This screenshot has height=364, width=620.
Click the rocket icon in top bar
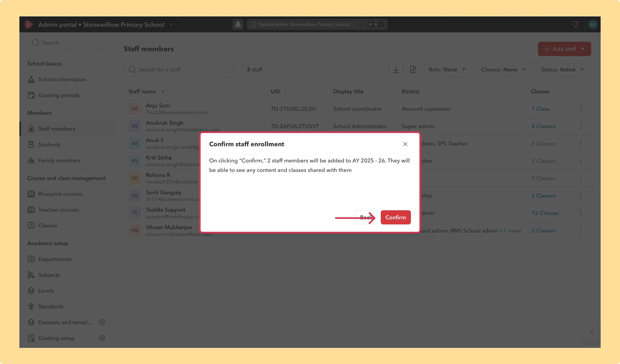(238, 24)
